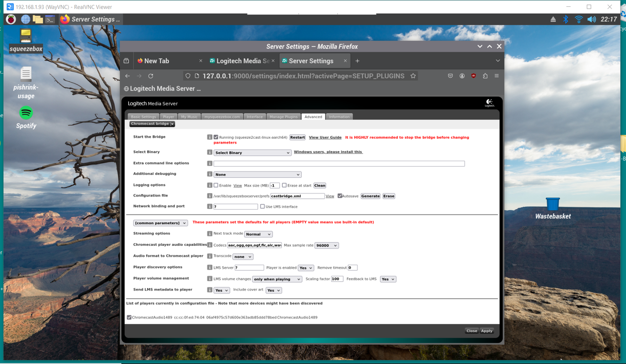The width and height of the screenshot is (626, 364).
Task: Open the Additional debugging dropdown
Action: (x=257, y=174)
